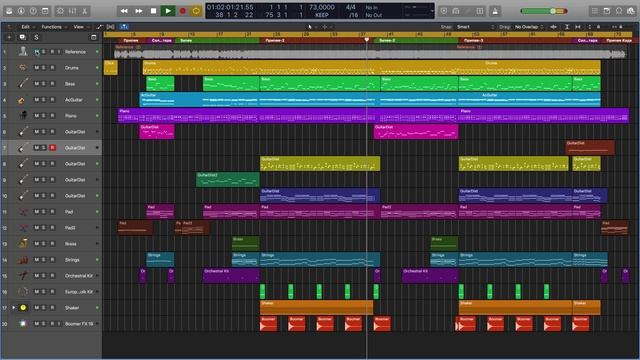This screenshot has height=360, width=640.
Task: Toggle the global Solo S button
Action: (36, 37)
